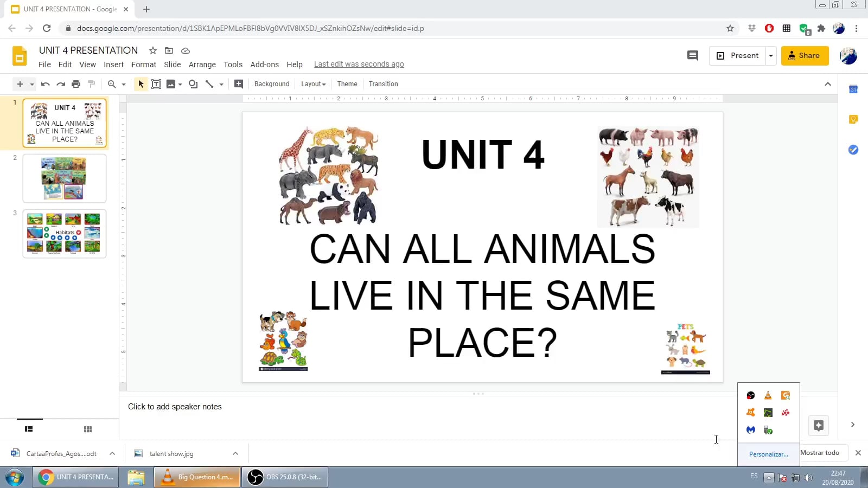Switch to filmstrip view of slides
Image resolution: width=868 pixels, height=488 pixels.
(x=29, y=429)
